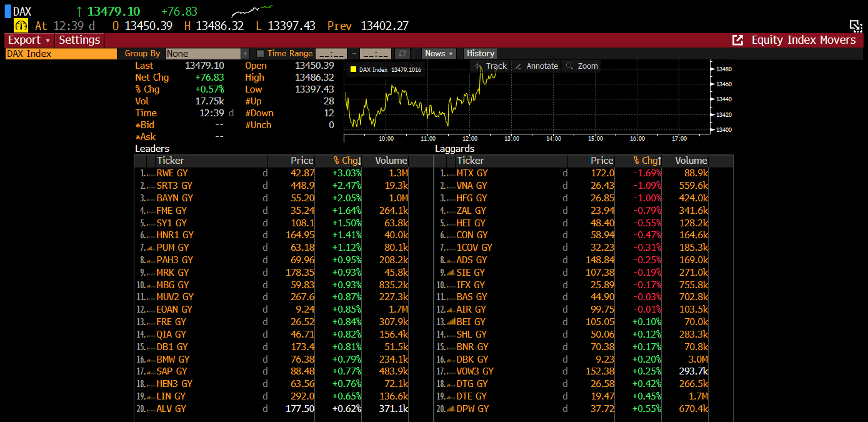868x422 pixels.
Task: Activate the Track crosshair tool on chart
Action: (x=478, y=66)
